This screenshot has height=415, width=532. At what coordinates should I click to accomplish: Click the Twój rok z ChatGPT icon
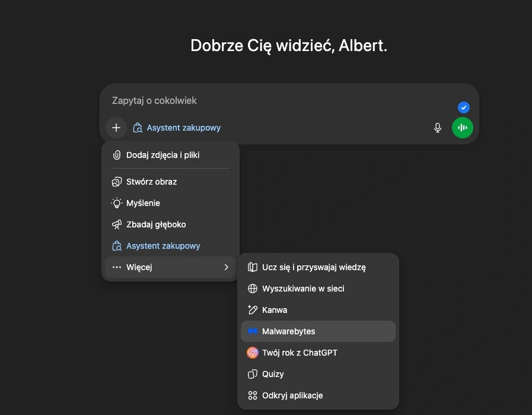coord(253,353)
